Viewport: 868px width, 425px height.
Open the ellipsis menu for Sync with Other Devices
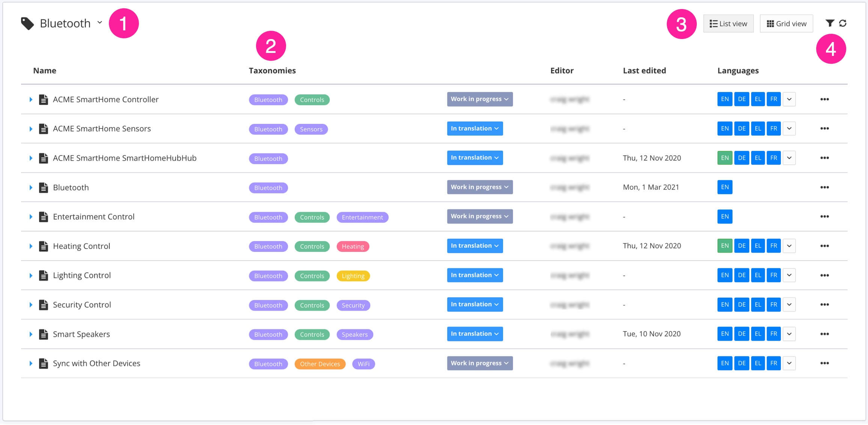click(x=825, y=363)
